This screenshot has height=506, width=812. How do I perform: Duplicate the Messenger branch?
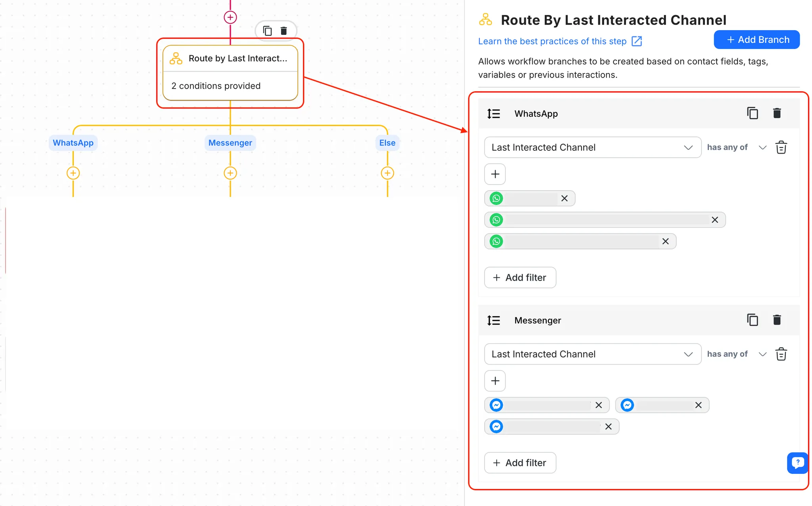tap(752, 320)
